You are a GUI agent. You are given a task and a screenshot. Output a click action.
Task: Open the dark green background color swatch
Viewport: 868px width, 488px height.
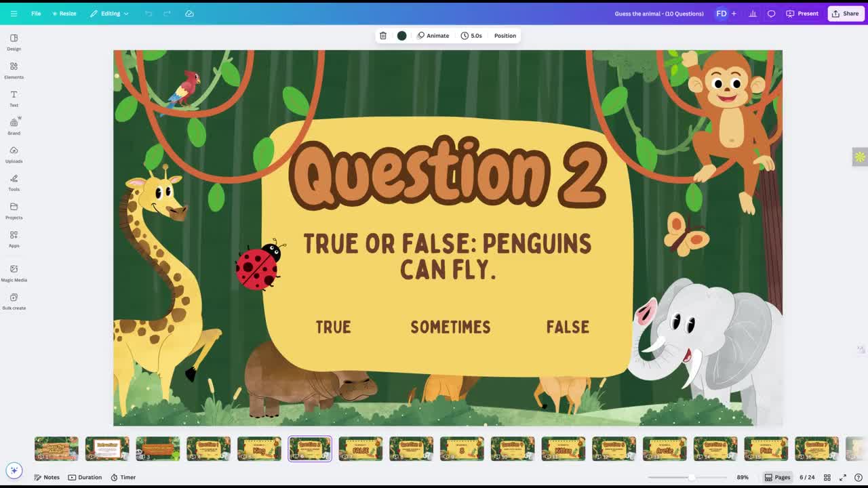click(401, 36)
